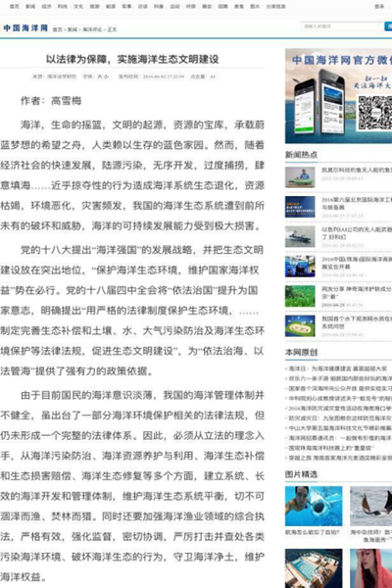
Task: Open the green seaweed news thumbnail
Action: click(x=300, y=296)
